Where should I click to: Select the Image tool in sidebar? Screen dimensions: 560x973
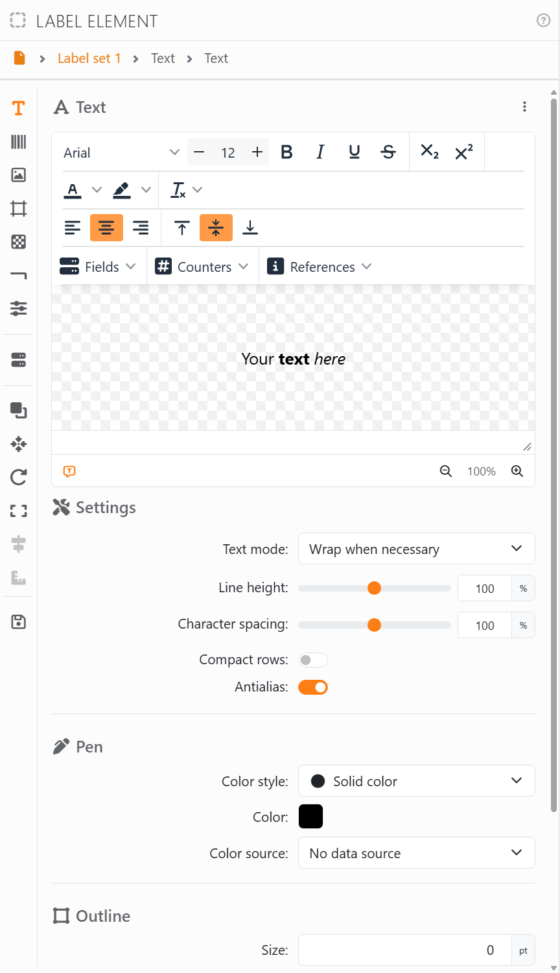(18, 174)
